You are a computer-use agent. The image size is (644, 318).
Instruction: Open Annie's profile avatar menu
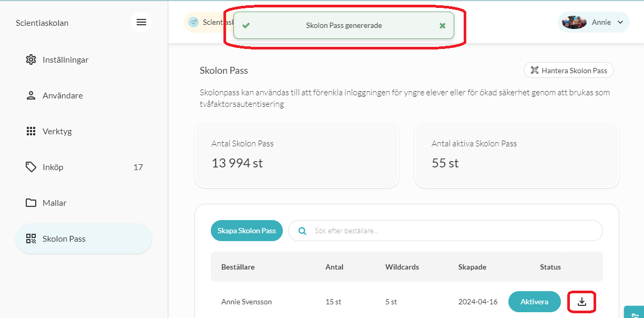(574, 22)
